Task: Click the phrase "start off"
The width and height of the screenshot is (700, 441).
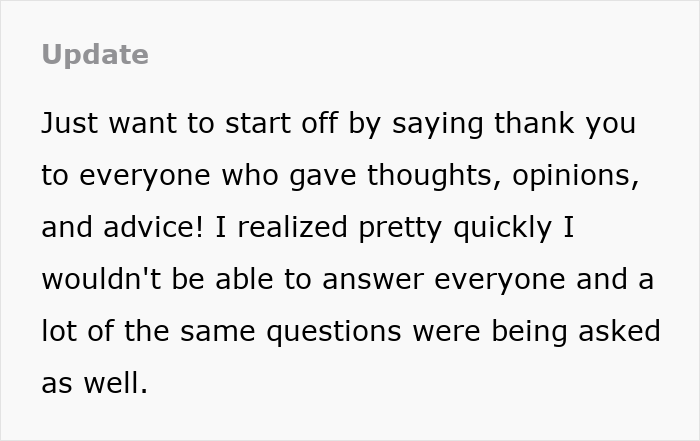Action: pos(277,124)
